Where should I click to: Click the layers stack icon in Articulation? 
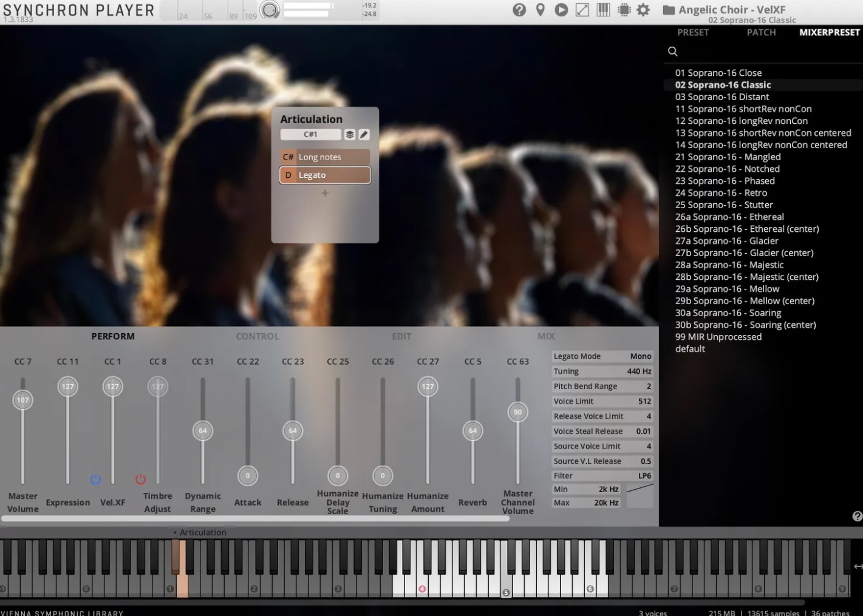point(350,135)
